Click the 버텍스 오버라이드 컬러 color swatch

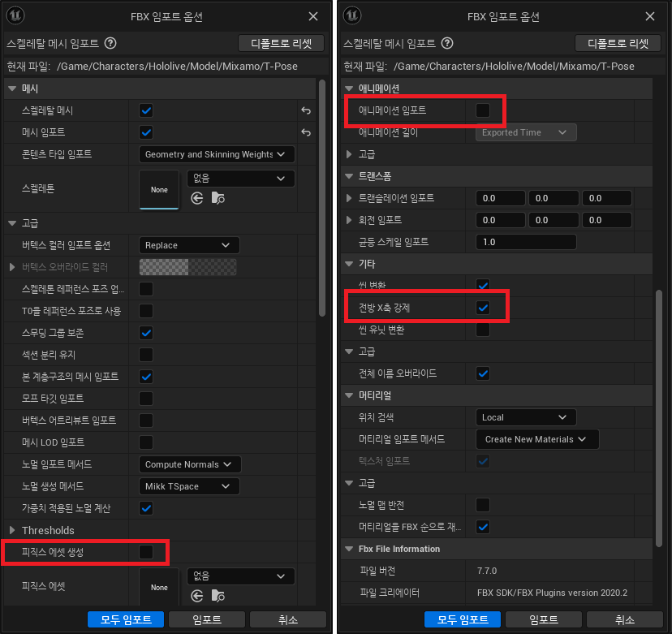point(188,267)
